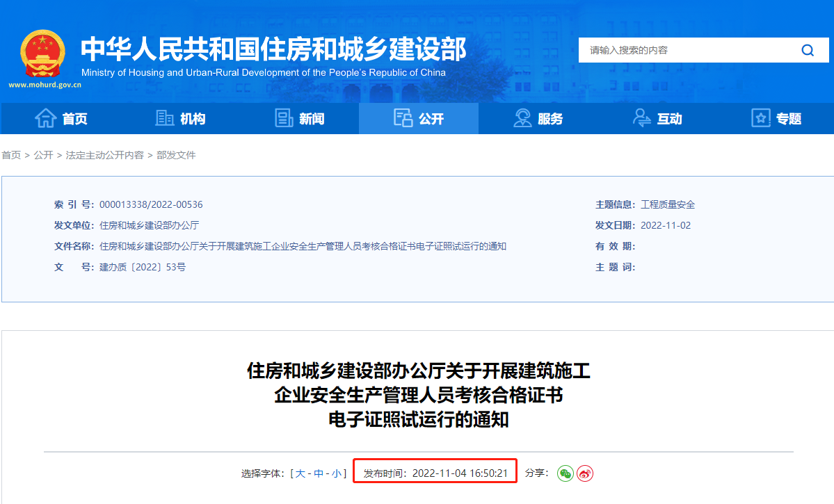Click the 服务 services person icon

(521, 118)
